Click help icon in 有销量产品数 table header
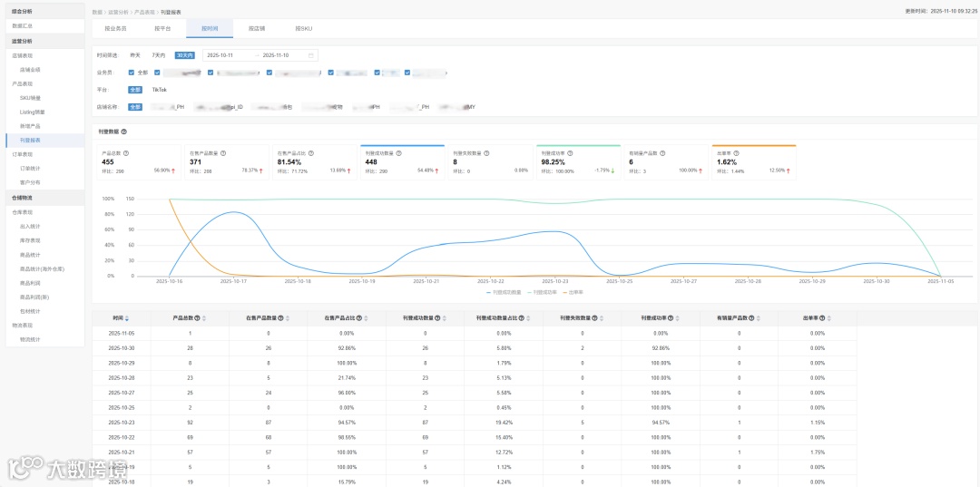Screen dimensions: 980x487 point(753,318)
